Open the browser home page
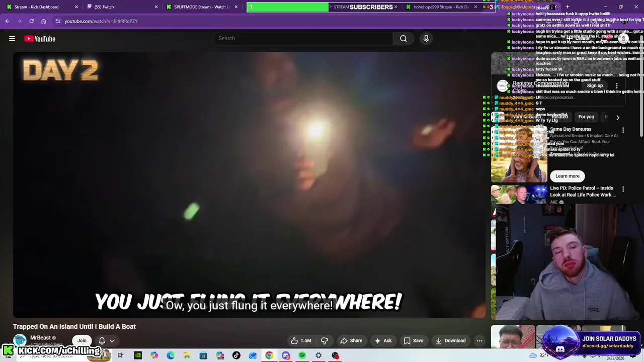This screenshot has width=644, height=362. (44, 21)
